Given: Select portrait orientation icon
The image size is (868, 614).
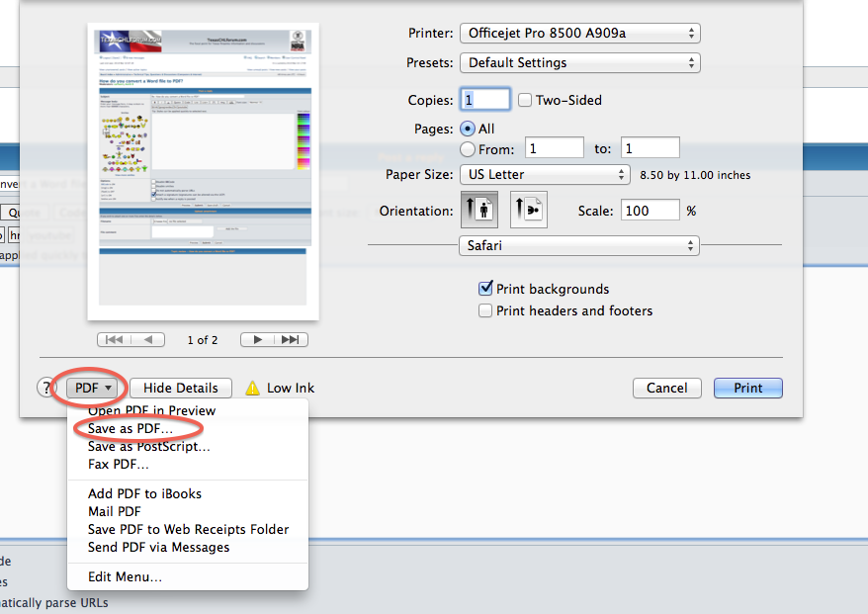Looking at the screenshot, I should point(479,210).
